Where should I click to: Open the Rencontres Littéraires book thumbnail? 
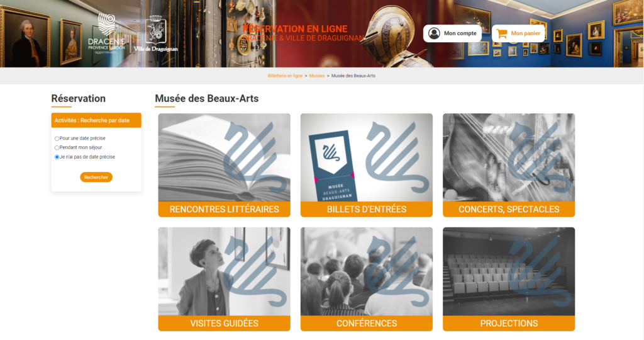tap(225, 157)
